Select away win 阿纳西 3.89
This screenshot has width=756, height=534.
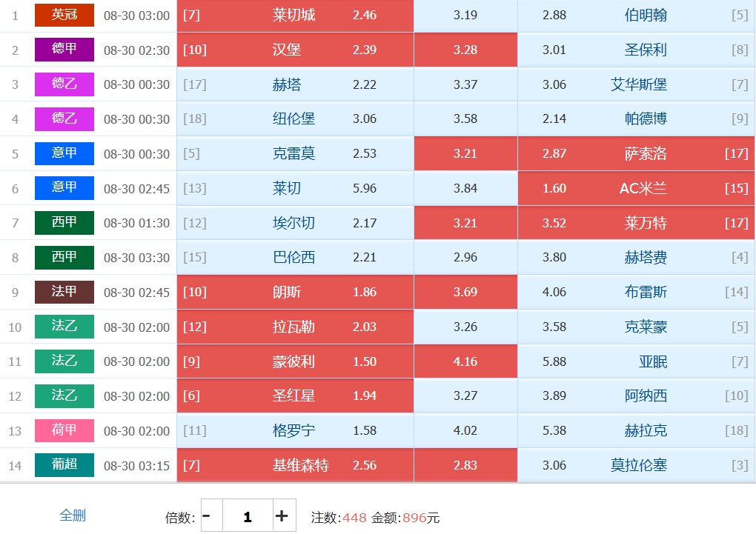tap(637, 396)
